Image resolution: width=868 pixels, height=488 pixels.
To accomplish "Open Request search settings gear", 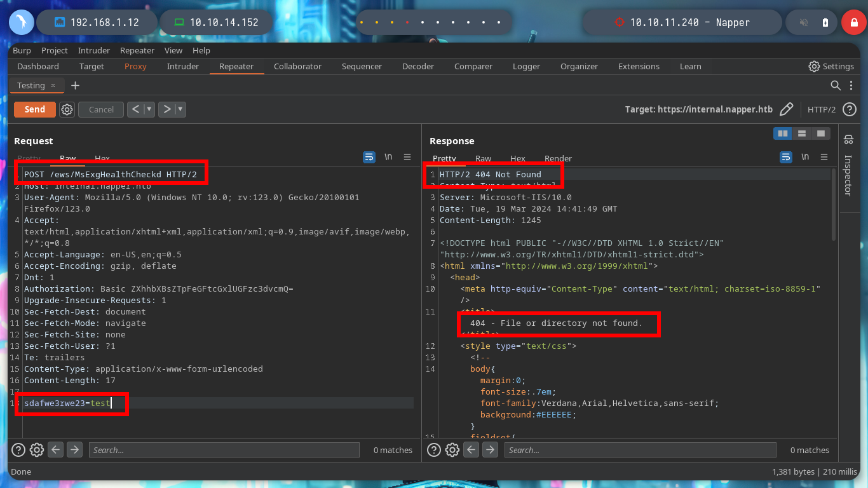I will click(37, 450).
